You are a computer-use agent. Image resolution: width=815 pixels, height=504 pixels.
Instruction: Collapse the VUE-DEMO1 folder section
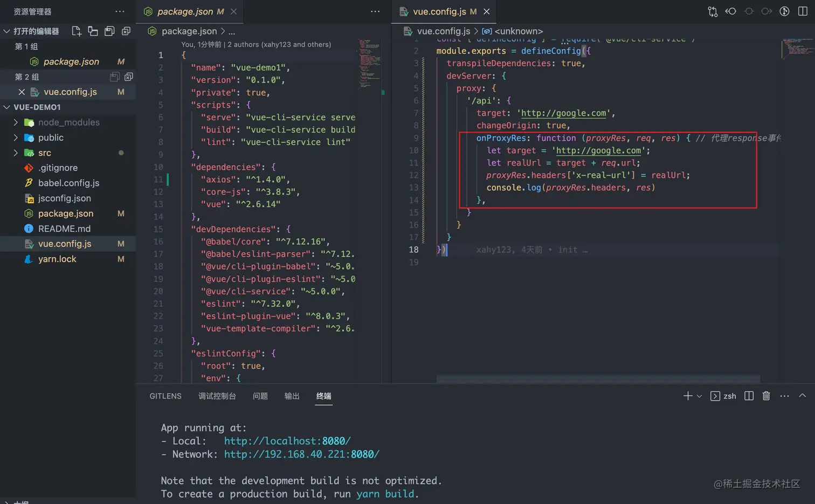click(6, 107)
